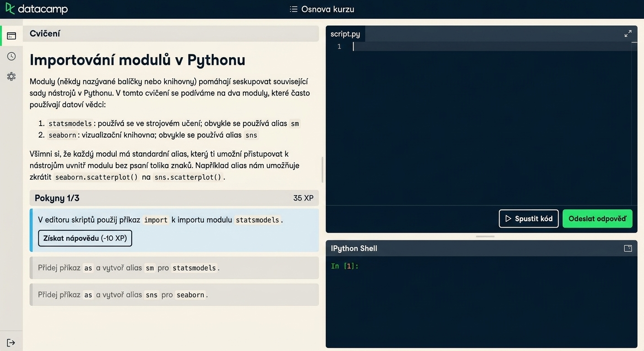Click Získat nápovědu hint button

tap(85, 238)
